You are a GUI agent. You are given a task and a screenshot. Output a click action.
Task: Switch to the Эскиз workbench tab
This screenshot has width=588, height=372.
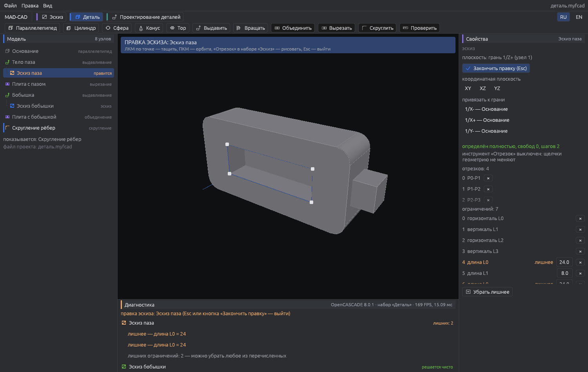[53, 17]
